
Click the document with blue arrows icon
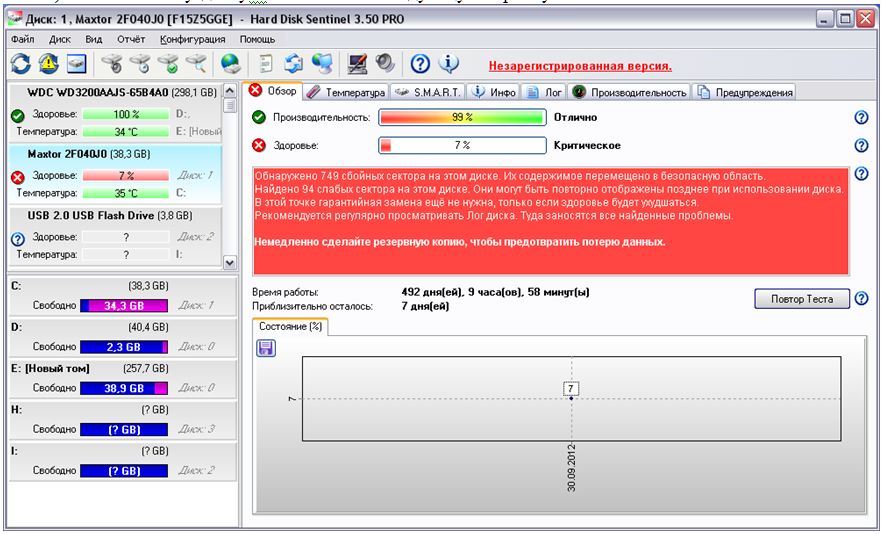(293, 64)
